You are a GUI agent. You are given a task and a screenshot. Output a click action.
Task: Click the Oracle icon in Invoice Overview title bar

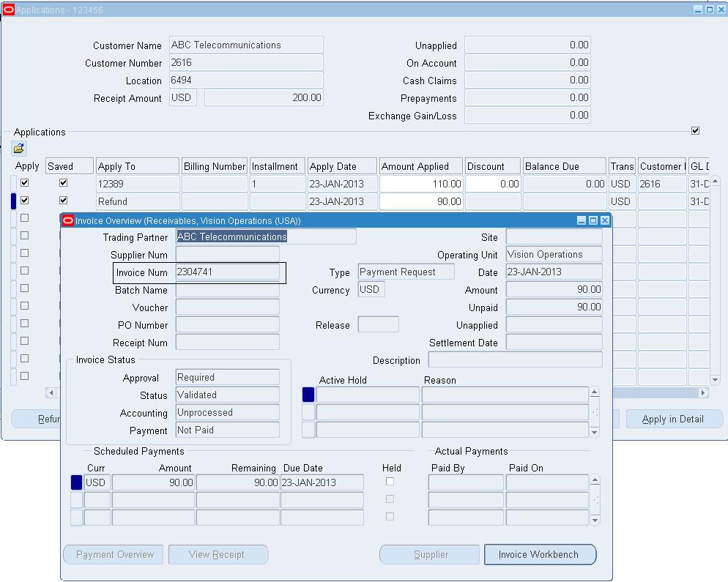tap(68, 220)
